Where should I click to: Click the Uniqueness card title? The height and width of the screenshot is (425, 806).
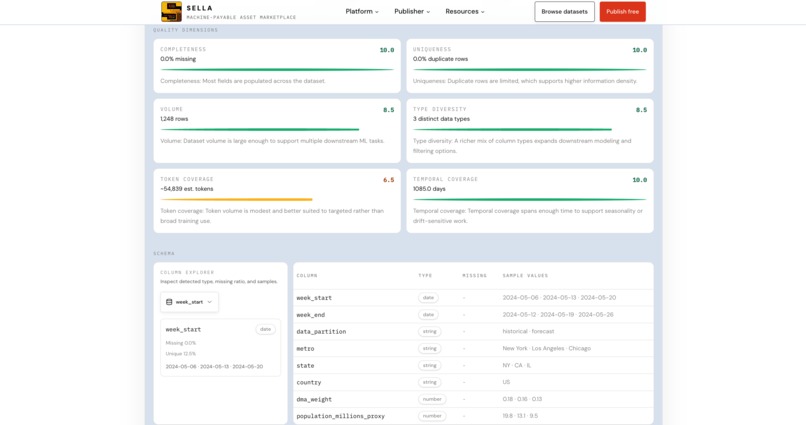point(432,49)
